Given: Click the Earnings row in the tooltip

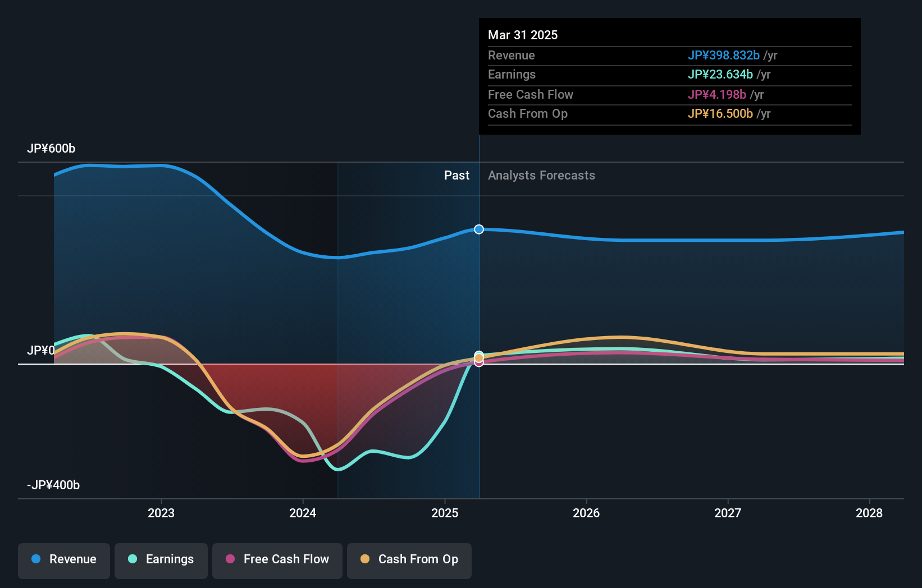Looking at the screenshot, I should tap(629, 75).
